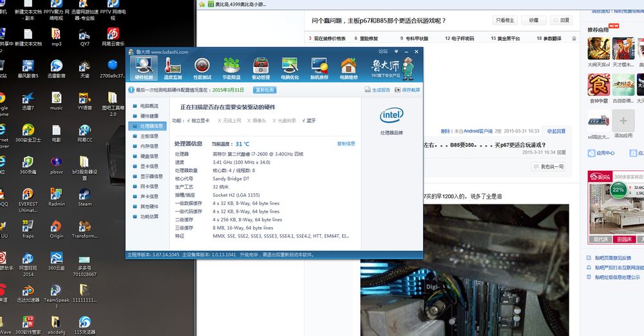
Task: Open the 迅雷7 desktop shortcut
Action: [x=28, y=101]
